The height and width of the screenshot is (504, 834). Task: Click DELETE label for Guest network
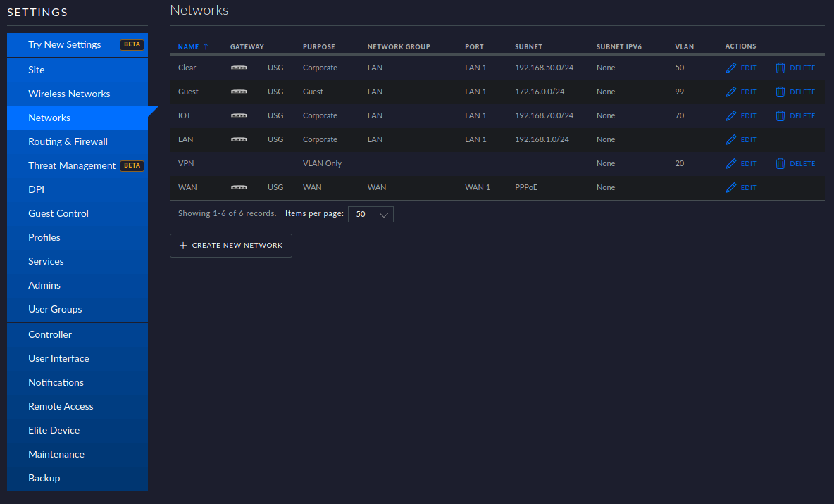802,92
